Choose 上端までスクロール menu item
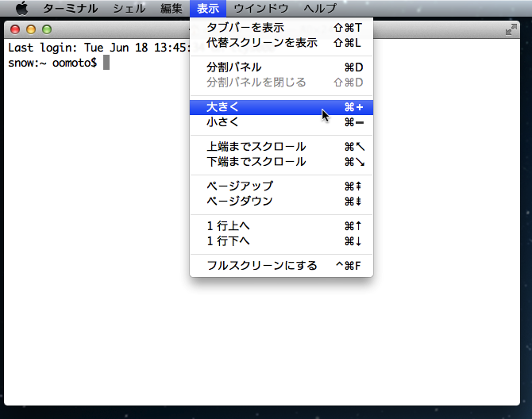Viewport: 532px width, 419px height. click(x=281, y=147)
